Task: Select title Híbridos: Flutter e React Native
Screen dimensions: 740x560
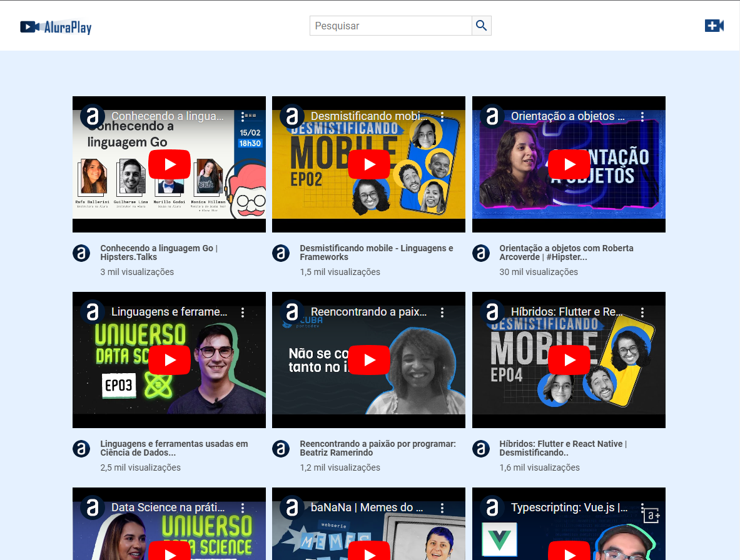Action: tap(563, 448)
